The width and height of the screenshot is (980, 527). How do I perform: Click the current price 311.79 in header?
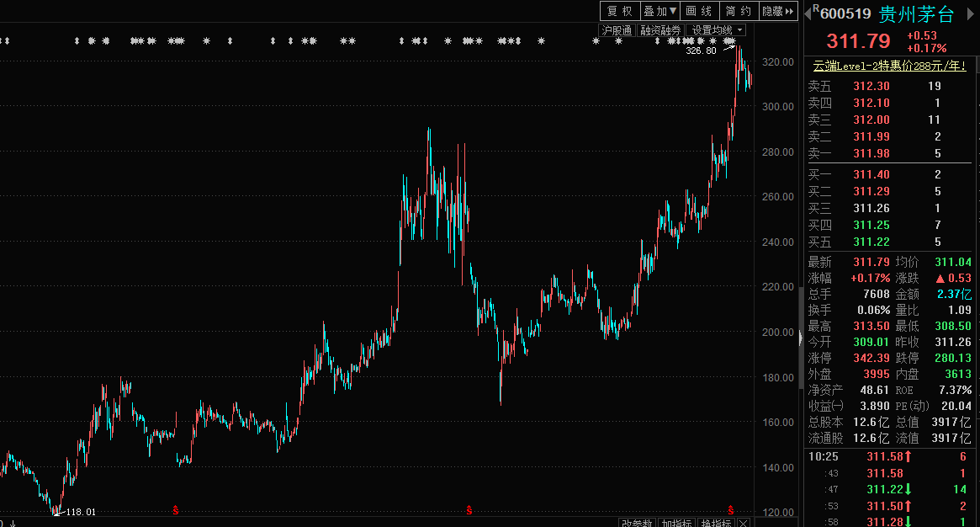[858, 41]
